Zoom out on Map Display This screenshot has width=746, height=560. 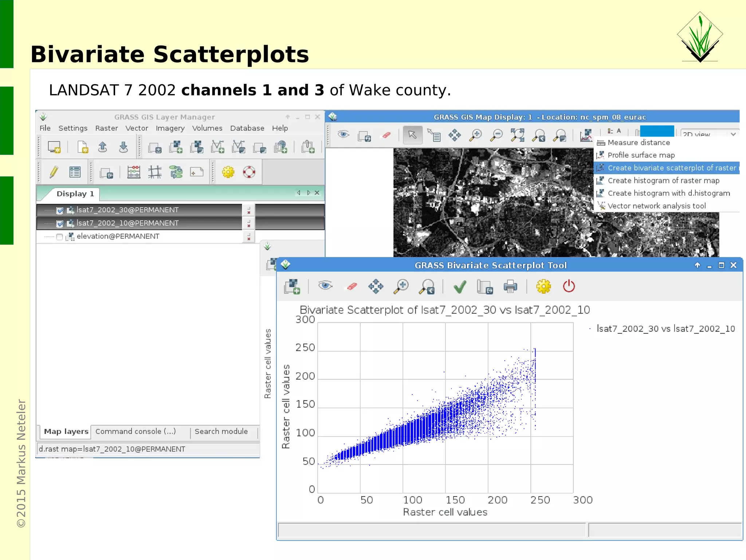[496, 135]
